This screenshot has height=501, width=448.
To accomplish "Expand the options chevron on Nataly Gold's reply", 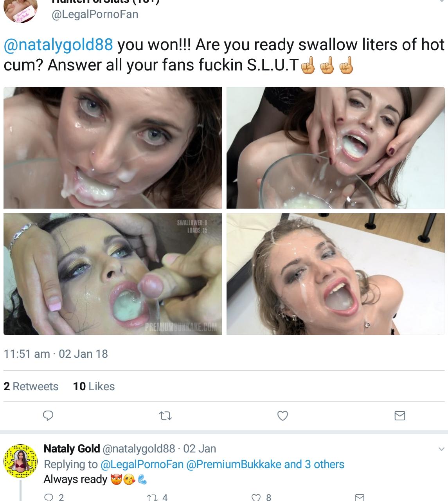I will click(x=441, y=449).
